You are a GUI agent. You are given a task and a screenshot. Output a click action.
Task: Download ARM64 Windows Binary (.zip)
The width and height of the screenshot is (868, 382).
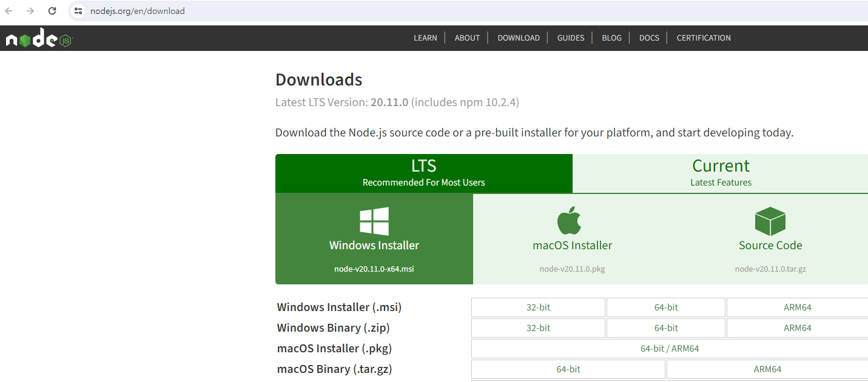click(x=797, y=328)
